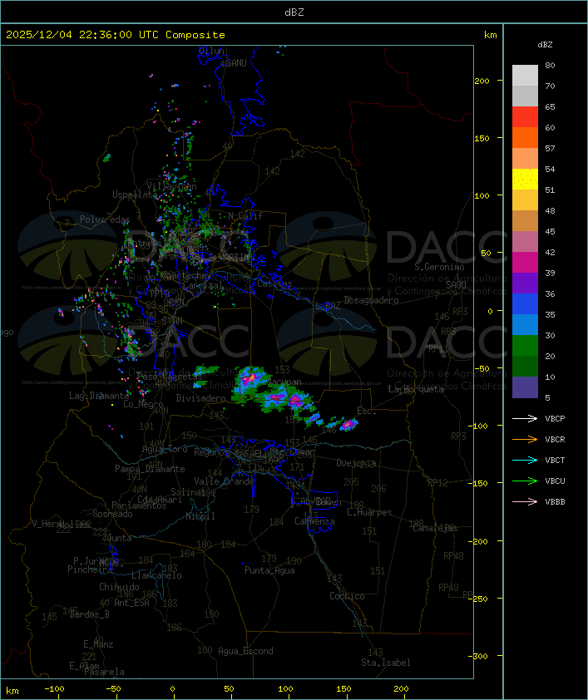The height and width of the screenshot is (700, 588).
Task: Pick the red swatch between 65 and 60
Action: tap(525, 117)
